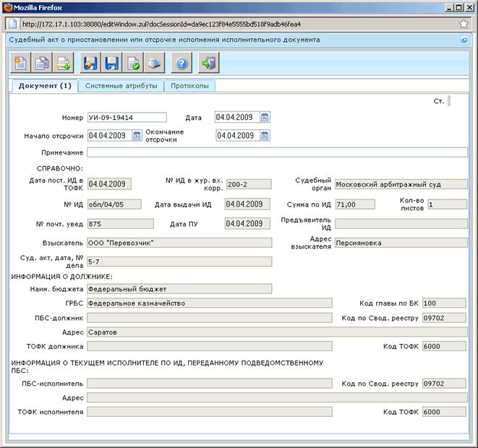478x448 pixels.
Task: Open help with the question mark icon
Action: pyautogui.click(x=182, y=63)
